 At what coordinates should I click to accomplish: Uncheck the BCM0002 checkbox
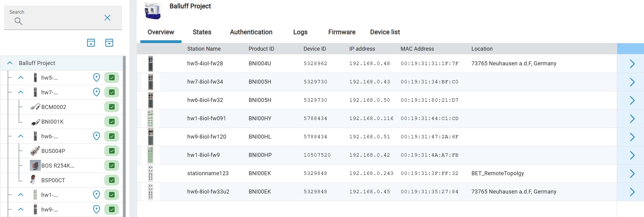point(112,107)
